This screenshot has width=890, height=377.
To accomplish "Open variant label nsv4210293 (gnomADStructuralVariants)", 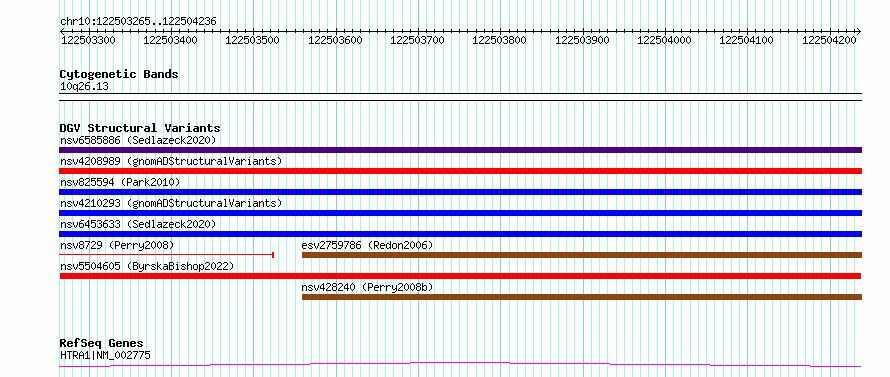I will coord(171,203).
